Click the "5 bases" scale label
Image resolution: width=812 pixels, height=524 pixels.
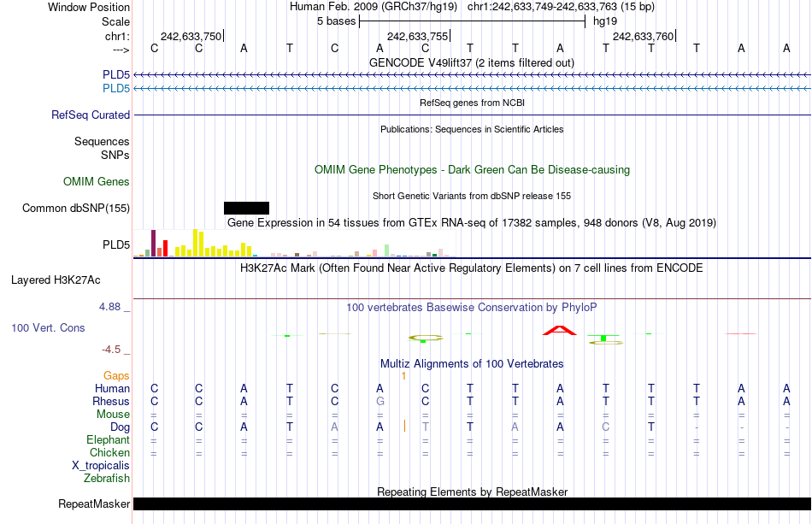click(337, 21)
